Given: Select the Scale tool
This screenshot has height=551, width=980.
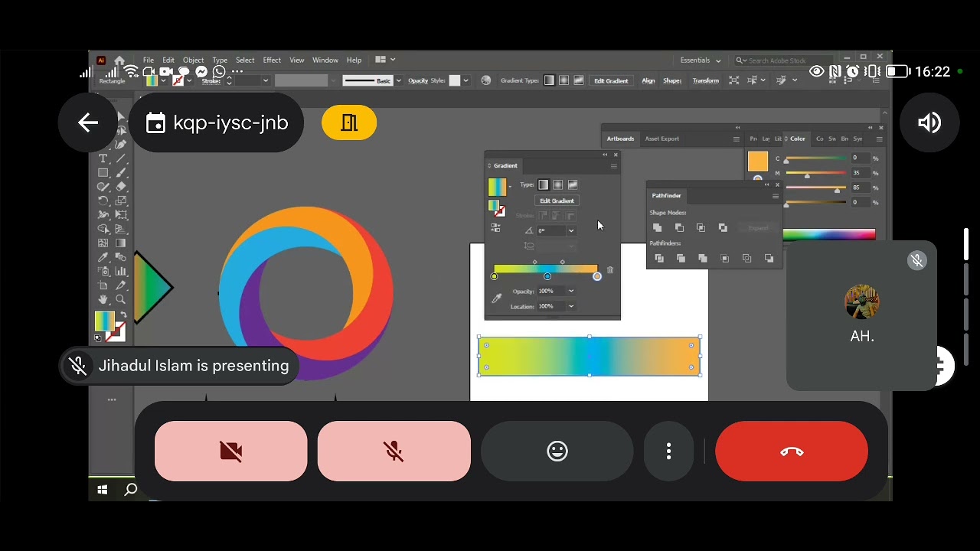Looking at the screenshot, I should [121, 201].
